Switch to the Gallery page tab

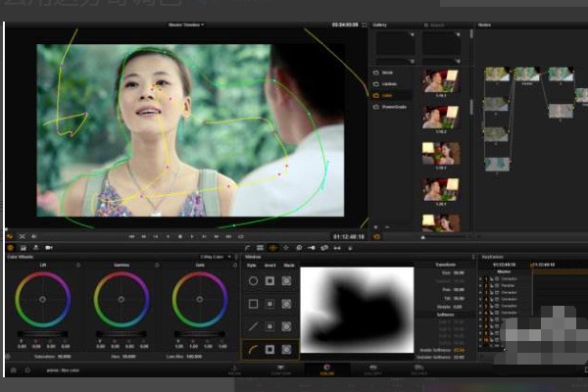[373, 369]
